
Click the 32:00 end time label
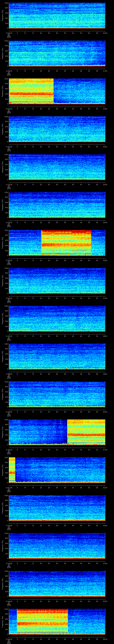point(105,109)
